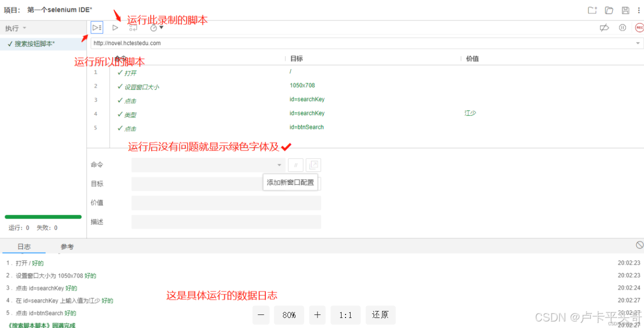Toggle the comment-out command button
644x328 pixels.
pyautogui.click(x=295, y=165)
